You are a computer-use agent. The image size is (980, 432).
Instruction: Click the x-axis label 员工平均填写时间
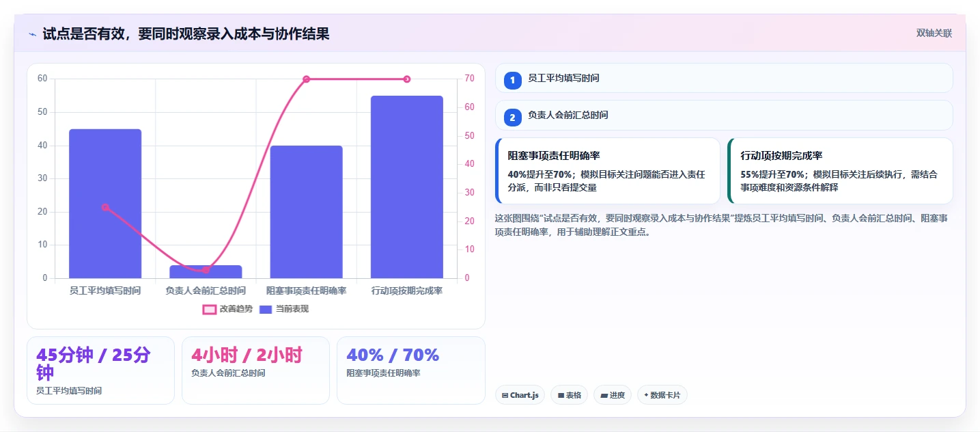click(105, 291)
